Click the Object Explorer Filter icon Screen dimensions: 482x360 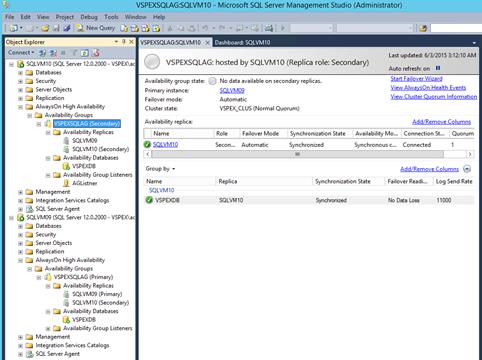75,53
